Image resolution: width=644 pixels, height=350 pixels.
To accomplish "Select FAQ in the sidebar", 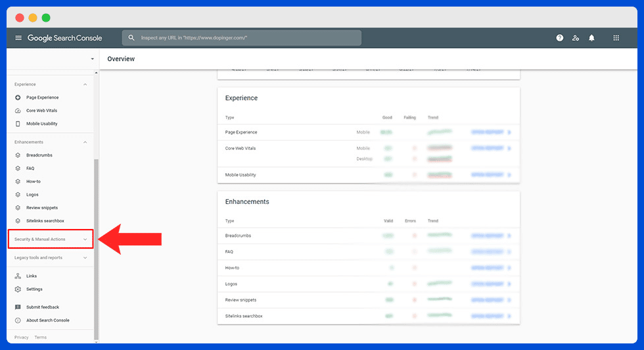I will [x=30, y=168].
